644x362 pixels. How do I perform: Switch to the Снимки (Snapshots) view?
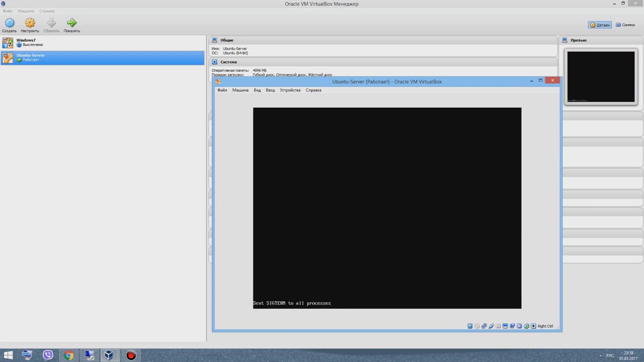click(625, 25)
